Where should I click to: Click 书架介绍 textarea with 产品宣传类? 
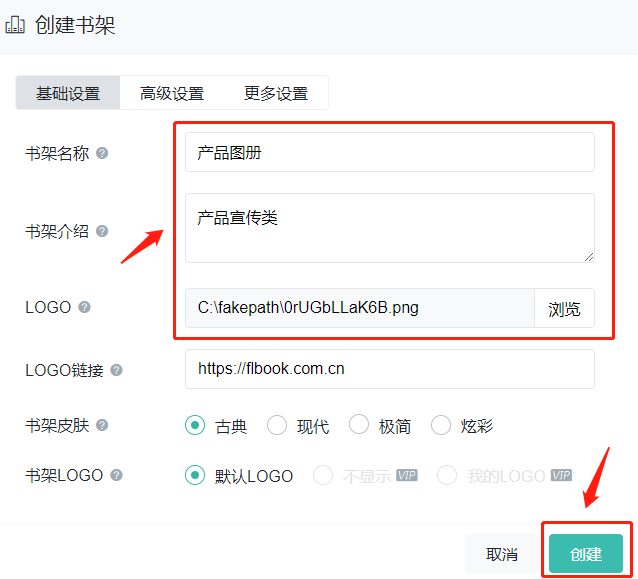coord(390,228)
